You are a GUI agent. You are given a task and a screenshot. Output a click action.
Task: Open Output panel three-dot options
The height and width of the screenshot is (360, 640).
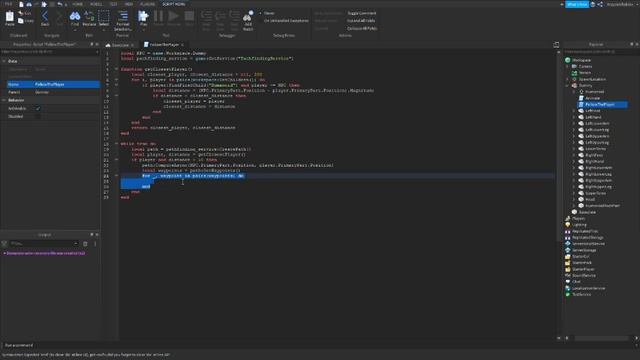pos(95,244)
